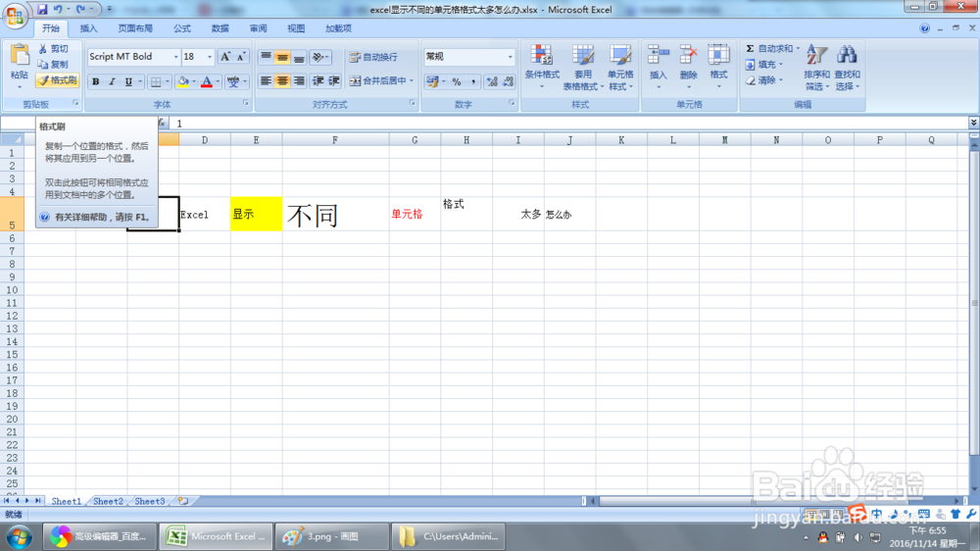The image size is (980, 551).
Task: Click the Increase Font Size icon
Action: tap(225, 57)
